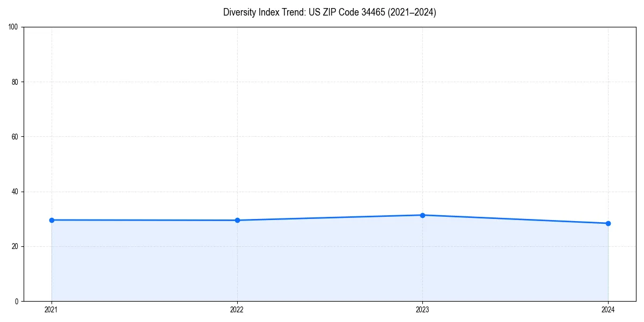Viewport: 644px width, 322px height.
Task: Click the y-axis label 100
Action: pos(14,27)
